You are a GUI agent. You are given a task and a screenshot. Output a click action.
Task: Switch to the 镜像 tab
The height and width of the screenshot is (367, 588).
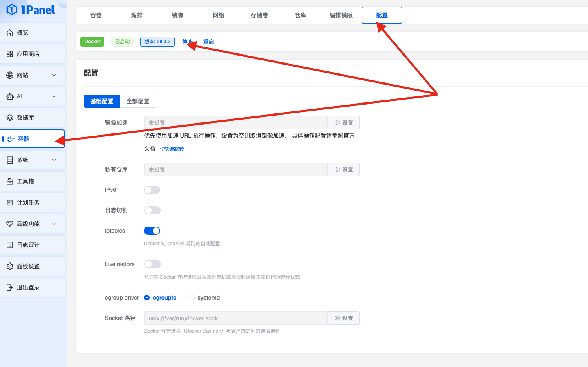pos(178,15)
